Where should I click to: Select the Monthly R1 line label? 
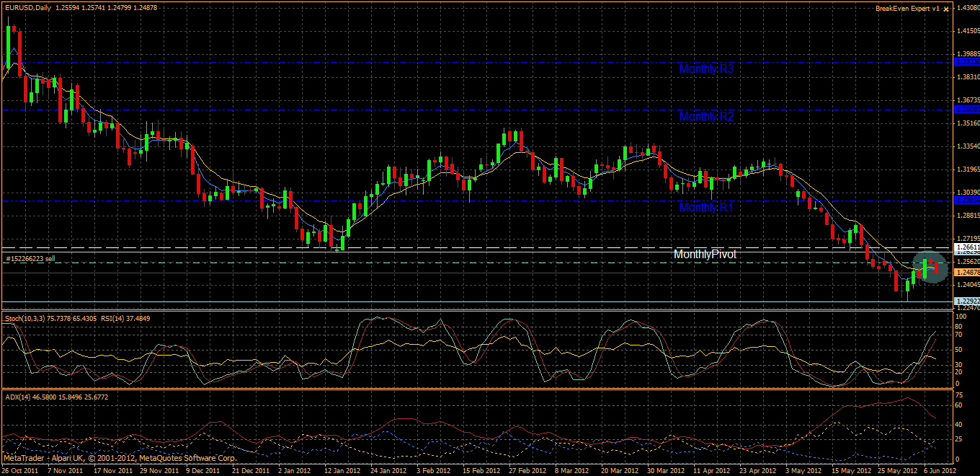[706, 208]
